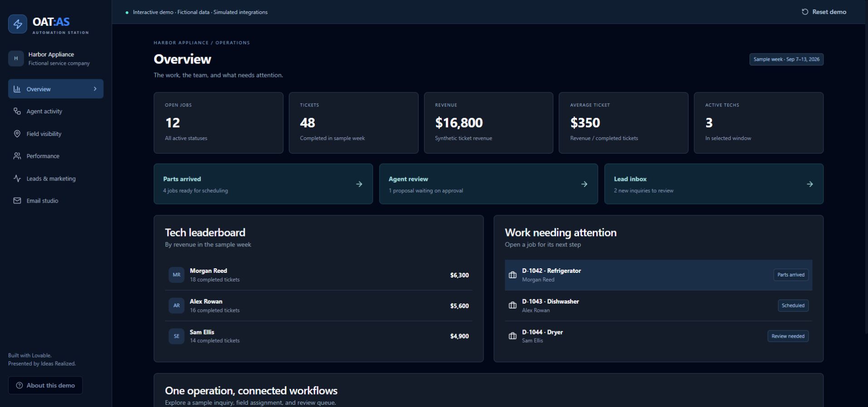The height and width of the screenshot is (407, 868).
Task: Click the Performance people icon
Action: (x=17, y=156)
